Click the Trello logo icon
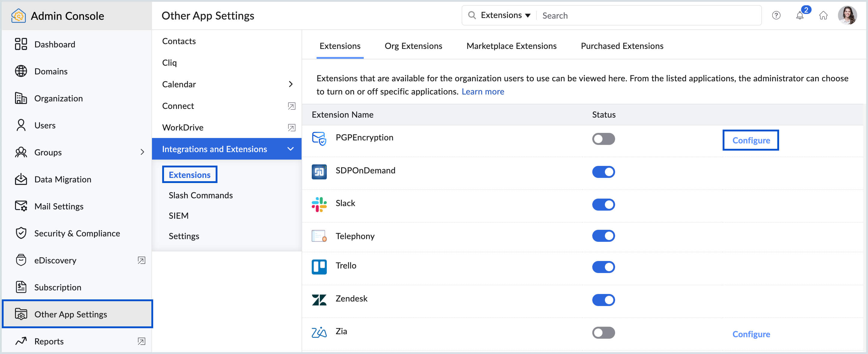 319,267
